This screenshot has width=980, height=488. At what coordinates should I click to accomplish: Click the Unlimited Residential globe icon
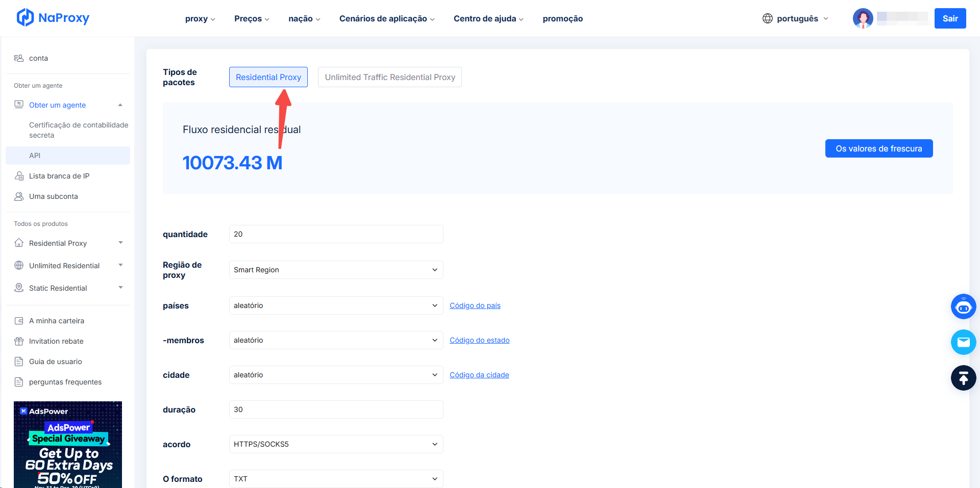19,265
